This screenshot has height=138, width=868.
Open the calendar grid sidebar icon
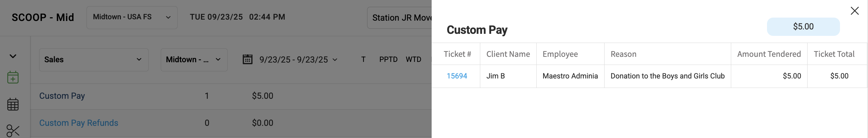tap(13, 104)
